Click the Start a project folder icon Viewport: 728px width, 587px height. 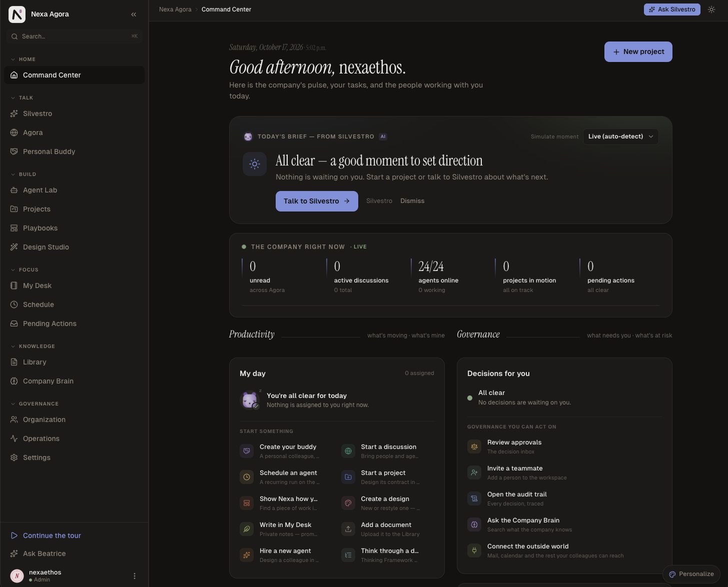[x=348, y=477]
